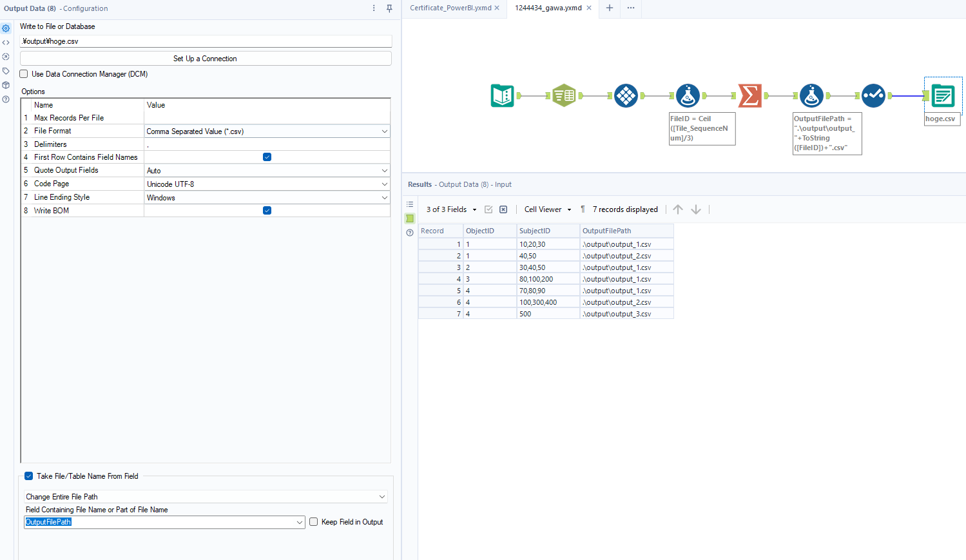The height and width of the screenshot is (560, 966).
Task: Go to next record arrow in Results
Action: tap(696, 209)
